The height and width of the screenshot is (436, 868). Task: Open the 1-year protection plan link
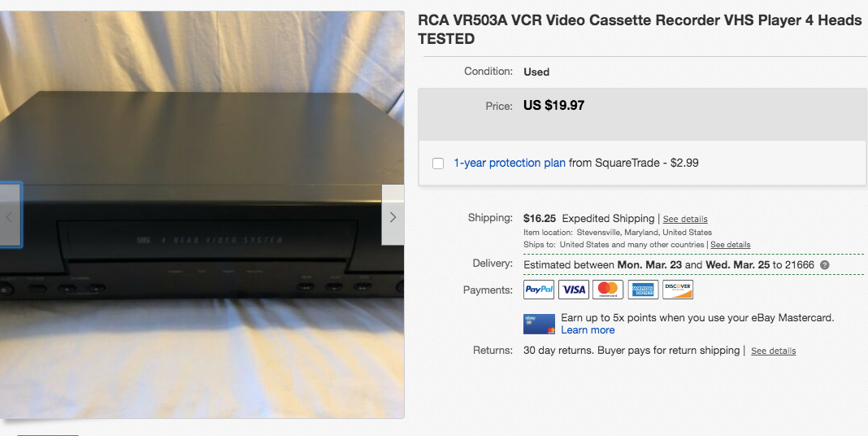pos(510,163)
